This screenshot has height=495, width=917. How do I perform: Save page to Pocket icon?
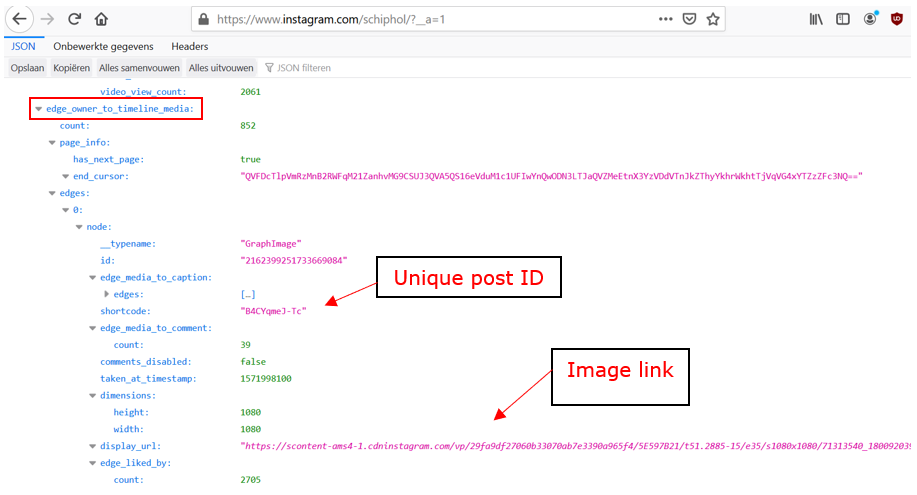point(690,19)
